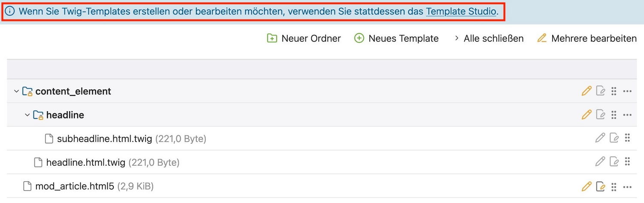644x203 pixels.
Task: Click source editor icon for subheadline.html.twig
Action: (614, 138)
